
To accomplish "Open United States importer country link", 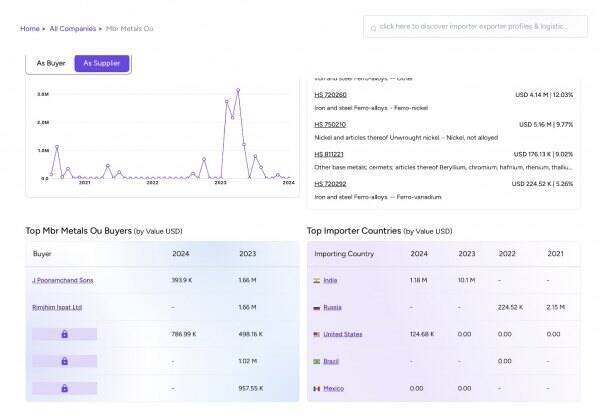I will pos(342,334).
